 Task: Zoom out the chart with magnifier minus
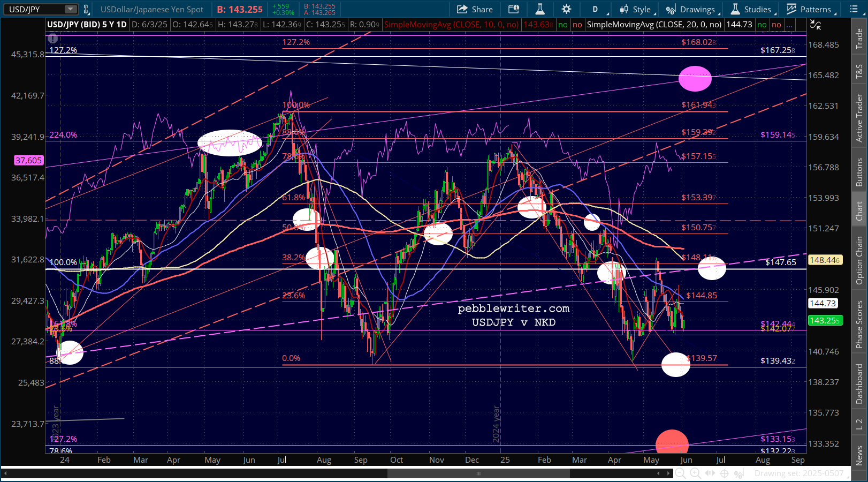680,473
